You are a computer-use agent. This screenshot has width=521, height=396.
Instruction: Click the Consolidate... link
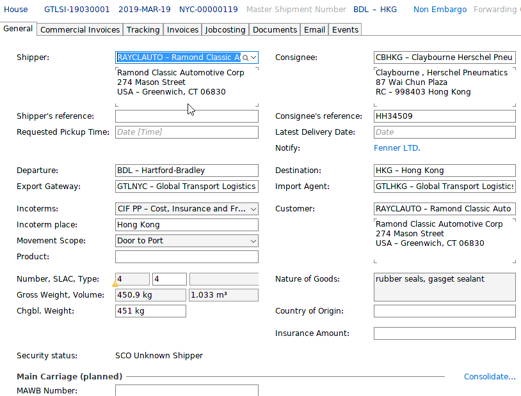point(490,377)
